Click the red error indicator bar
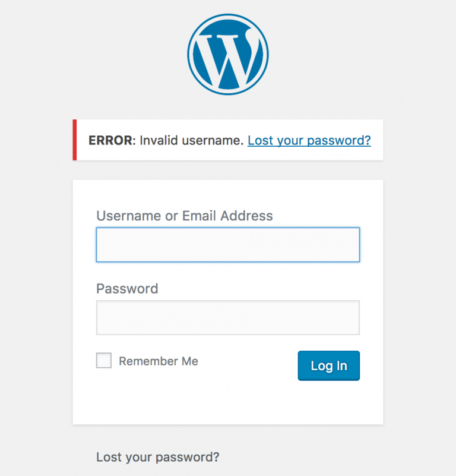Screen dimensions: 456x476 coord(74,140)
